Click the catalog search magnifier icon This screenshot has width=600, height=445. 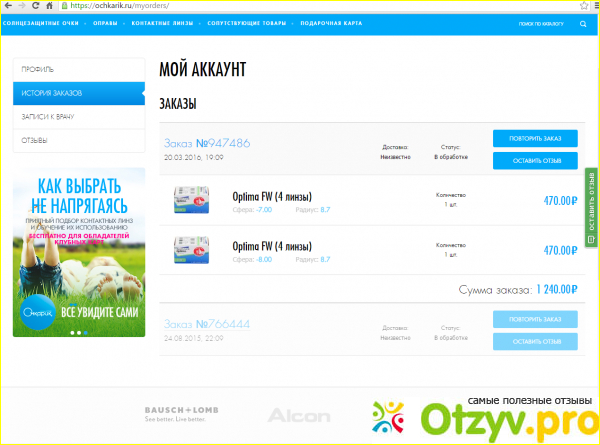point(583,23)
